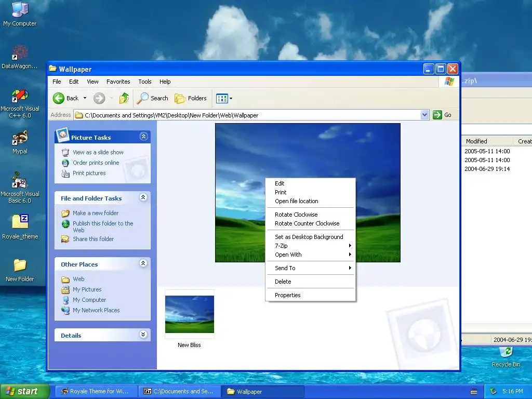Expand the Details panel

[143, 335]
